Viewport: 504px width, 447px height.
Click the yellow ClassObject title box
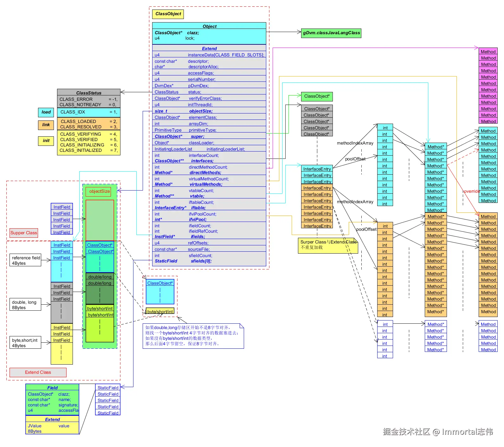[168, 14]
